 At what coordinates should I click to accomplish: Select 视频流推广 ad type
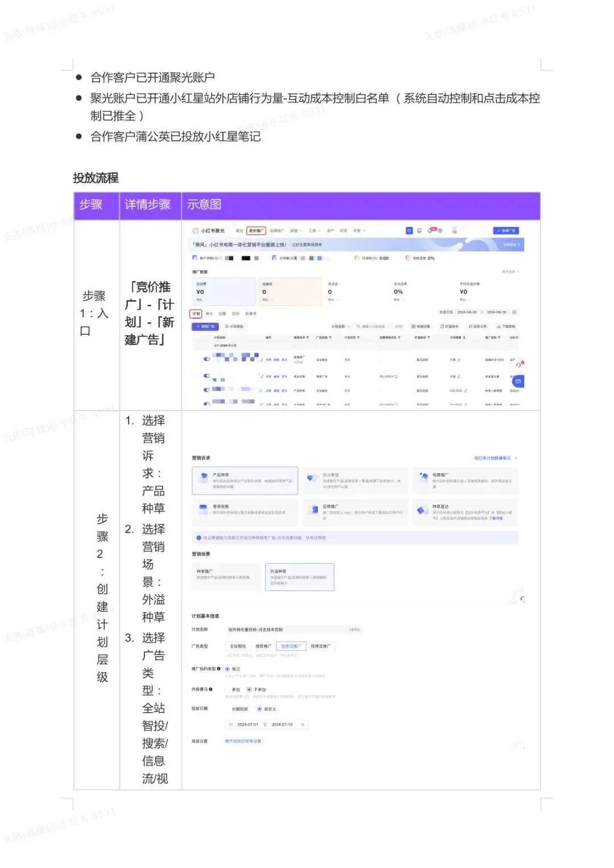point(321,646)
